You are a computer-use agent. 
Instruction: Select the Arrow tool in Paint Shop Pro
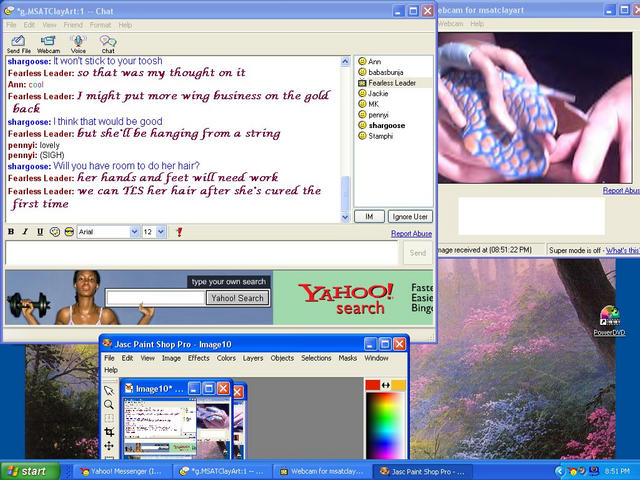[109, 391]
